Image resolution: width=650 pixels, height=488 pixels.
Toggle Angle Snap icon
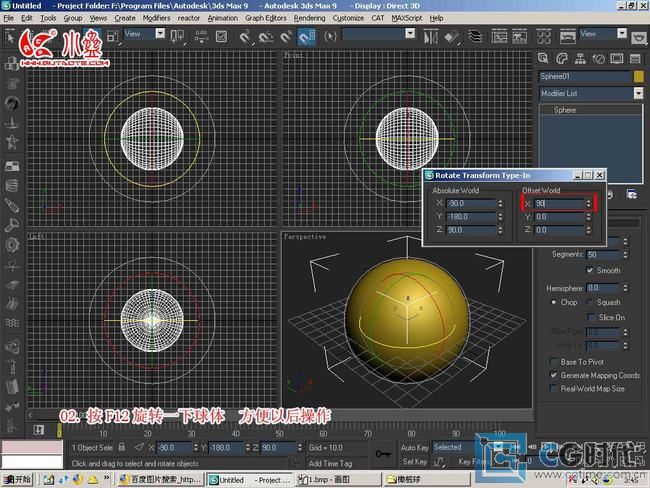[x=266, y=37]
